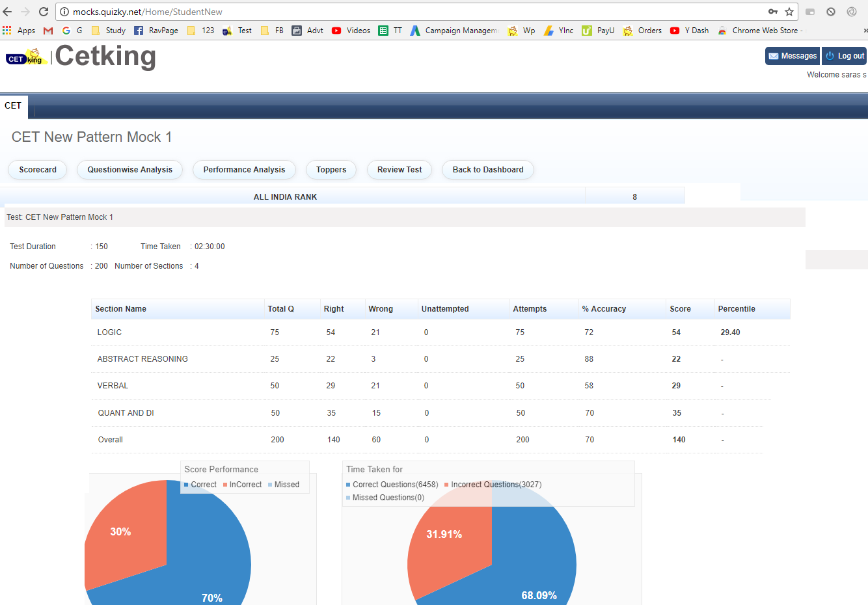The height and width of the screenshot is (605, 868).
Task: Open the Chrome Web Store bookmark
Action: point(760,31)
